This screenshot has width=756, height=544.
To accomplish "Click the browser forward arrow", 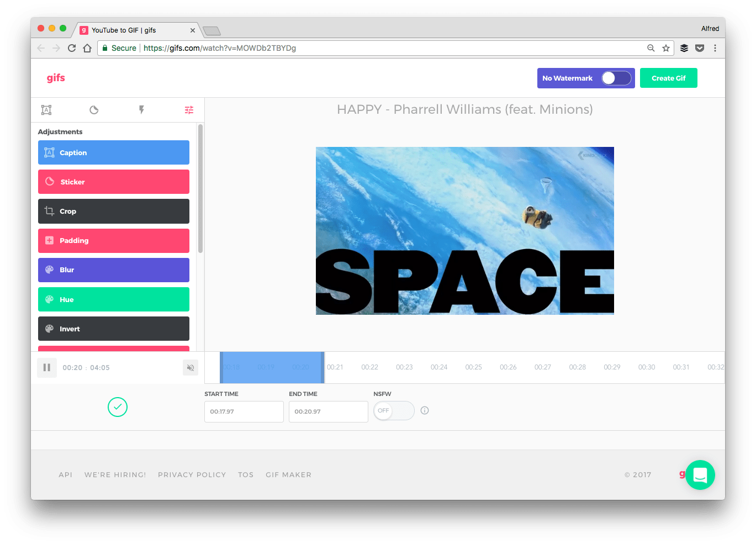I will point(56,48).
